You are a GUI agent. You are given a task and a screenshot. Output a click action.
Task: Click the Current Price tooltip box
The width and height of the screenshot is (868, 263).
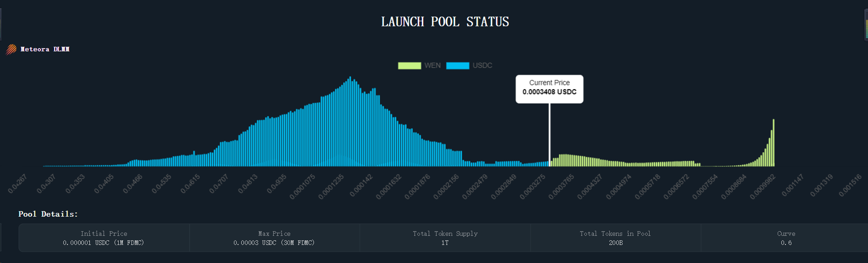pos(549,89)
